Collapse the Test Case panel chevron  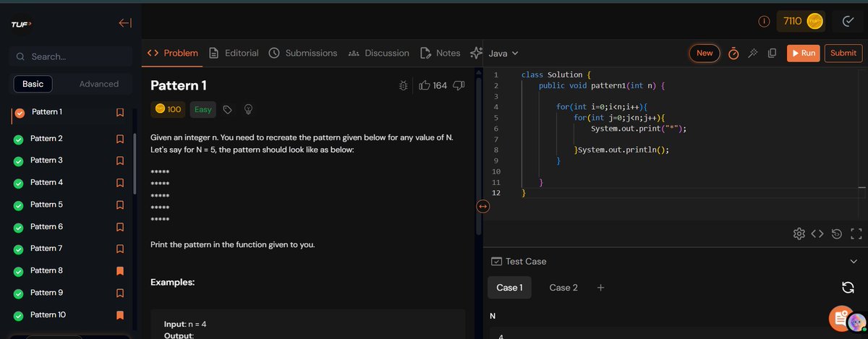pyautogui.click(x=854, y=262)
